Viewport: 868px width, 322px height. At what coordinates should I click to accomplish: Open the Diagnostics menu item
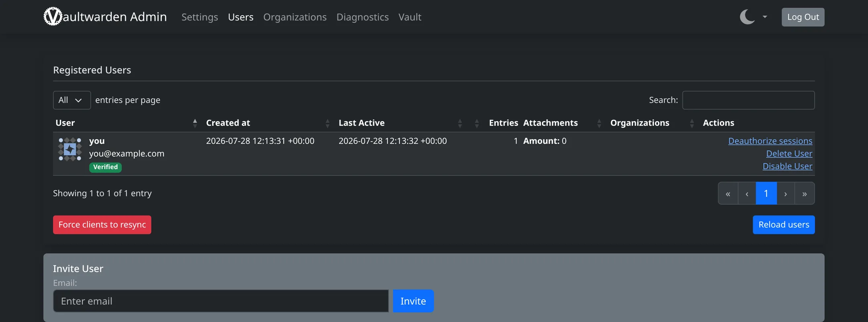(362, 17)
